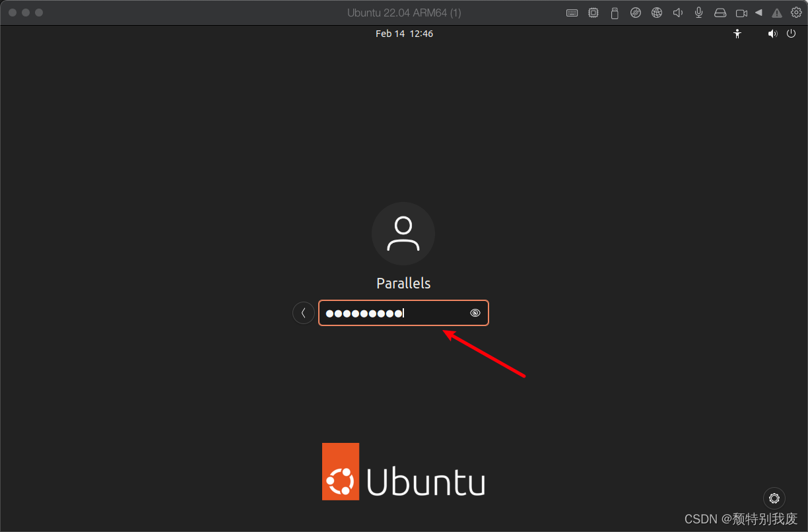
Task: Click the Parallels username label
Action: 403,283
